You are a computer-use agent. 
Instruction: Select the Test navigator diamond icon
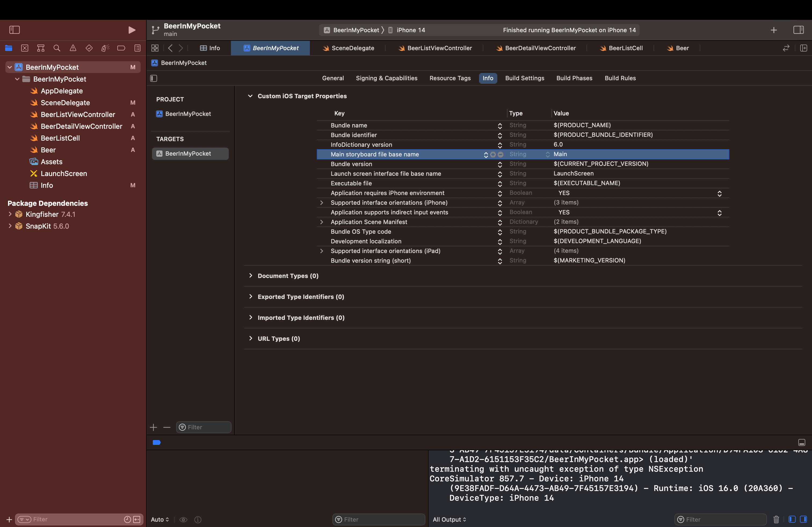point(89,48)
